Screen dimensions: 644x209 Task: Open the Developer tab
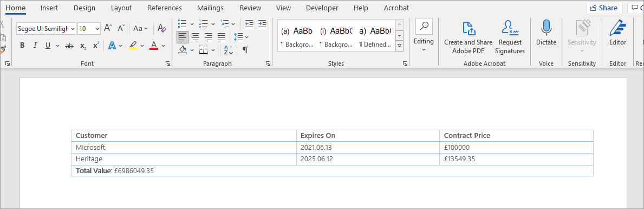point(322,8)
